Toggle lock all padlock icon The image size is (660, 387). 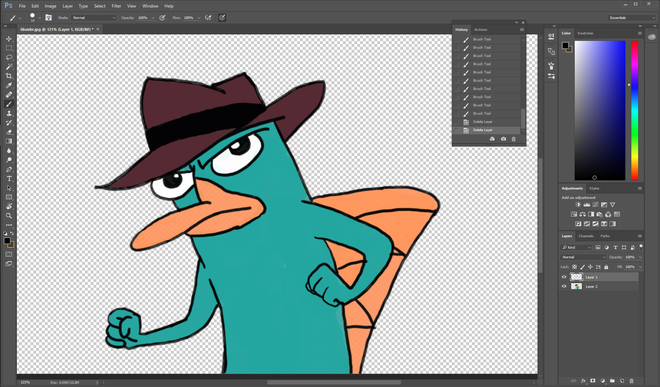[x=606, y=267]
